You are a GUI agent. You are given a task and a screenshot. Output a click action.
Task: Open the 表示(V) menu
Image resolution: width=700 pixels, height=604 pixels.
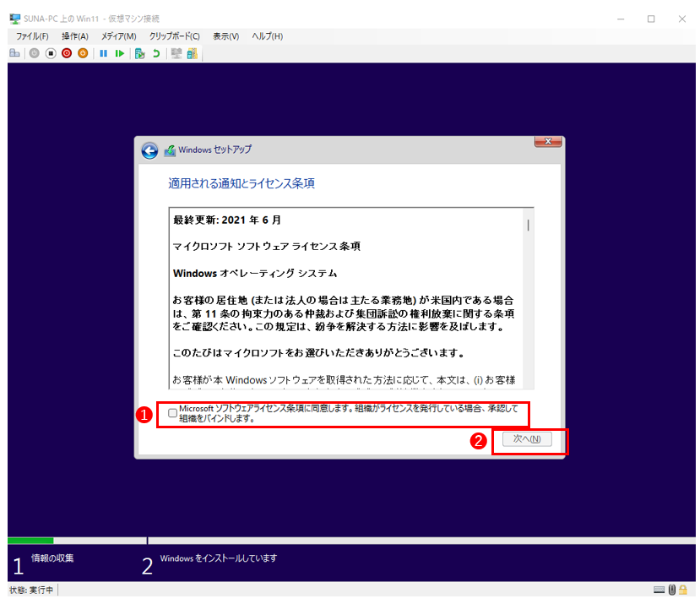pos(226,36)
